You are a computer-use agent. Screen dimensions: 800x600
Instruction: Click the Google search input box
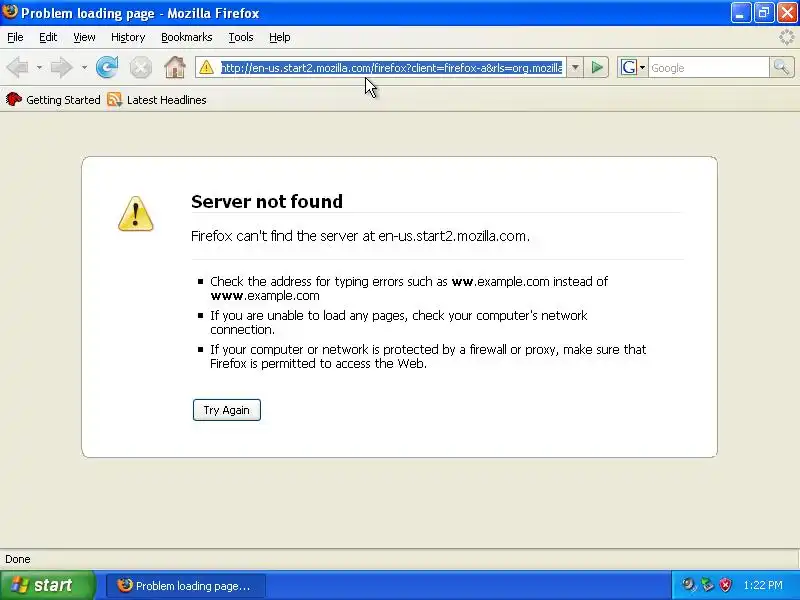tap(709, 67)
